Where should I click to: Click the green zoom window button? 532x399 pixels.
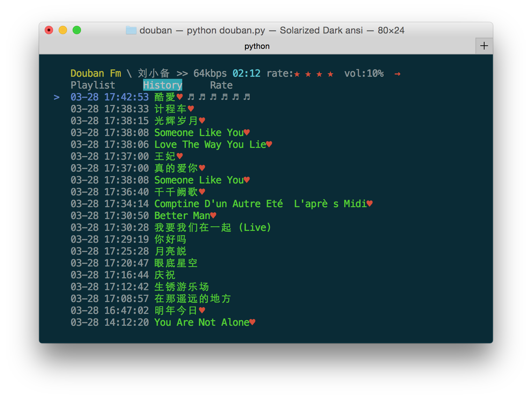click(x=77, y=30)
